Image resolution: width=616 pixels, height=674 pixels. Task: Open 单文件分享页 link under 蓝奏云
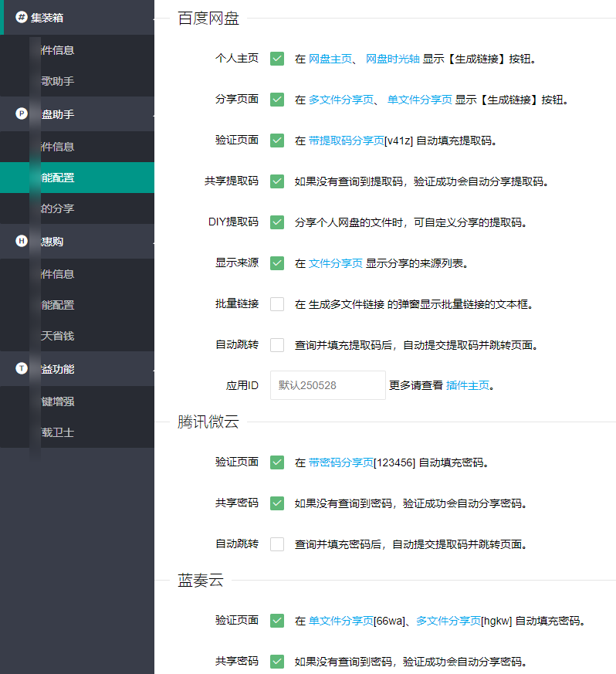341,621
